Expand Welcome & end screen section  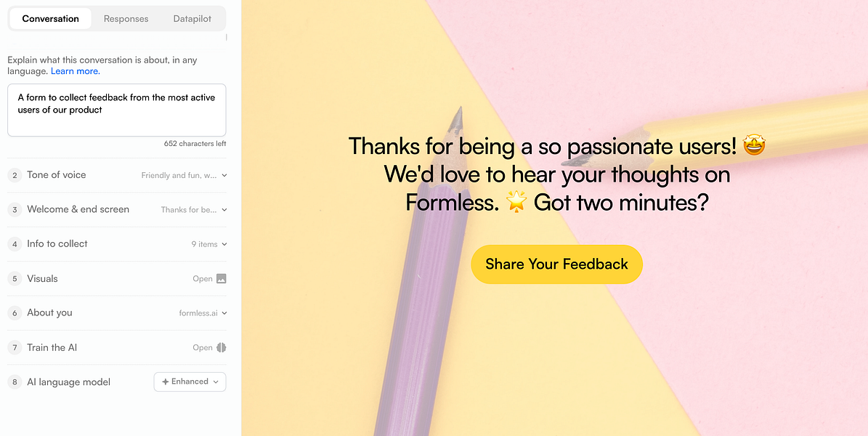click(x=224, y=210)
